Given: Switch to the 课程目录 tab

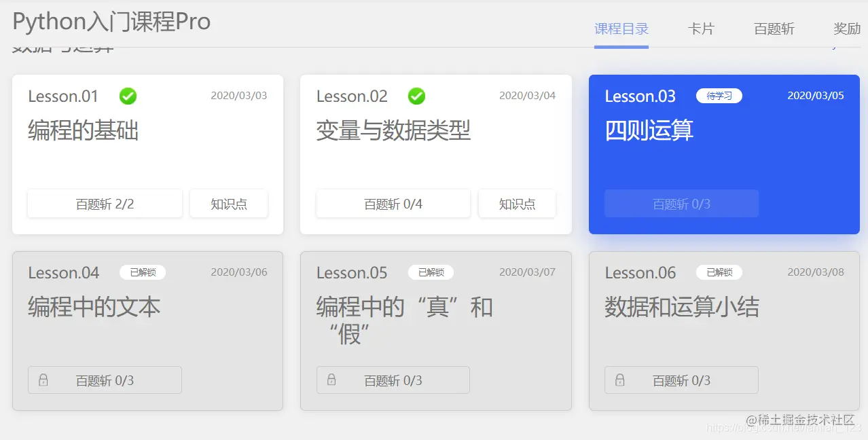Looking at the screenshot, I should coord(621,29).
